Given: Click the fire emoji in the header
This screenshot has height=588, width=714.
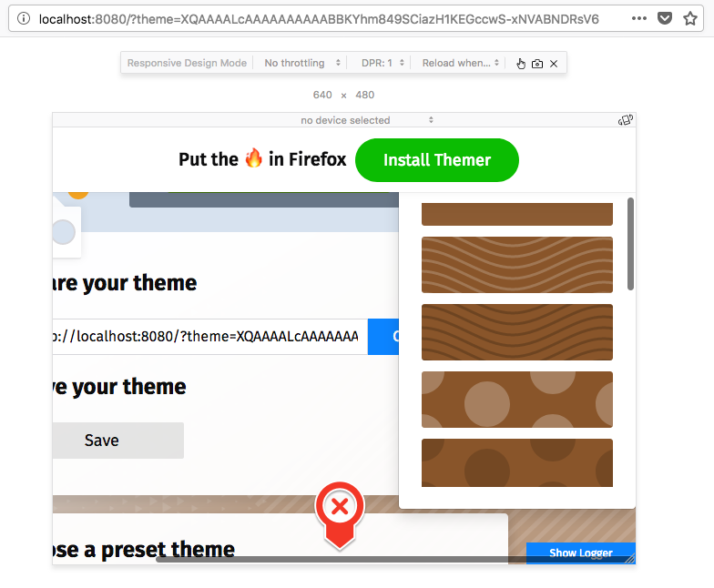Looking at the screenshot, I should coord(253,158).
